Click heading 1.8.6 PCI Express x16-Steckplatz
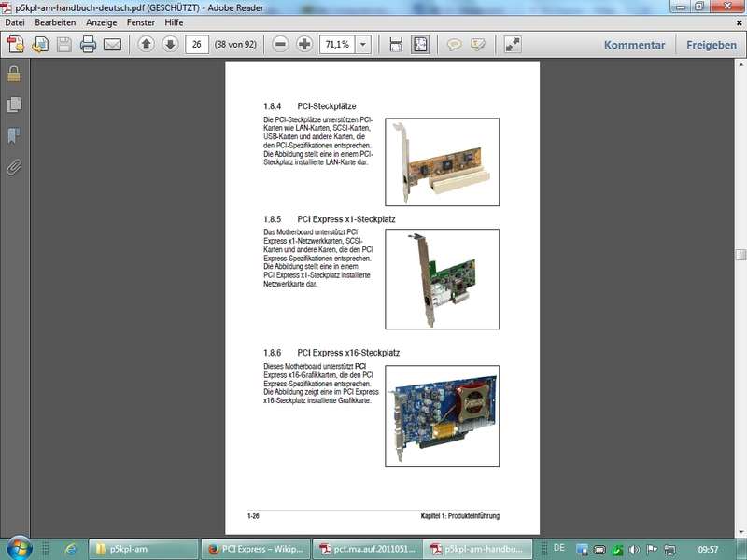747x560 pixels. click(331, 353)
